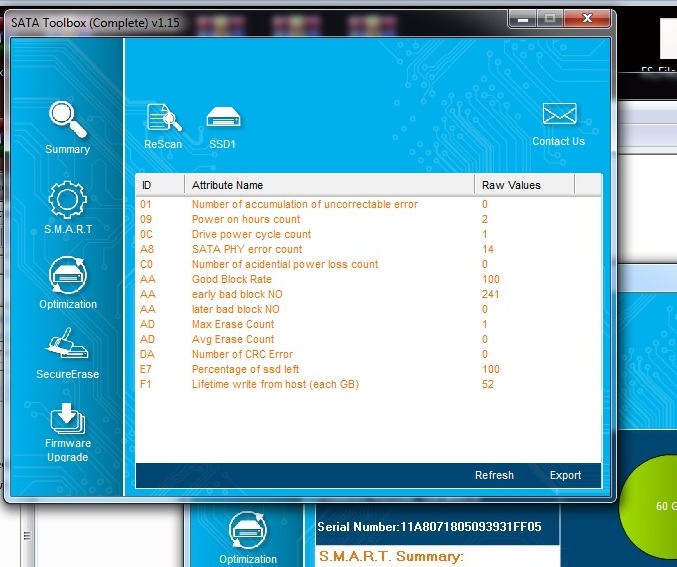This screenshot has height=567, width=677.
Task: Click the Raw Values column header
Action: [525, 185]
